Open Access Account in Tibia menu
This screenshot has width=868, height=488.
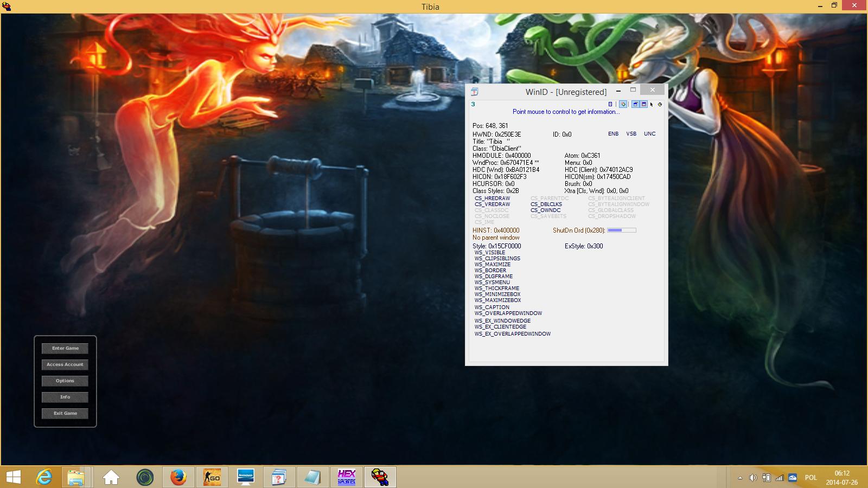[x=65, y=364]
